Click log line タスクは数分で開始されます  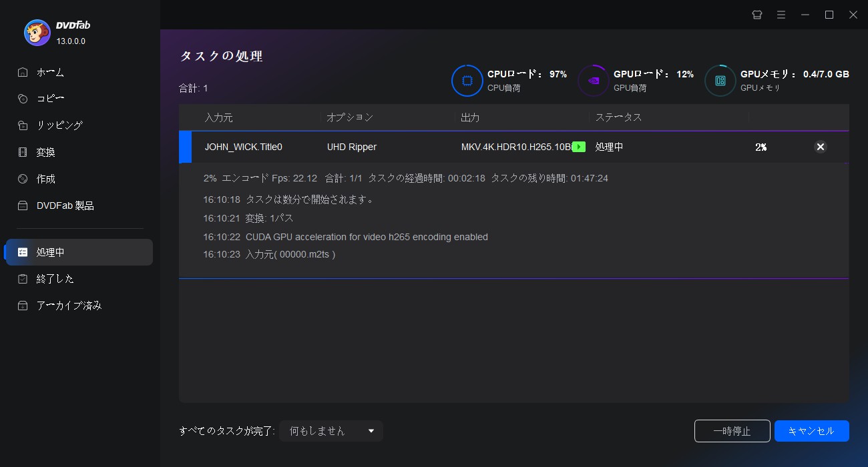tap(289, 199)
